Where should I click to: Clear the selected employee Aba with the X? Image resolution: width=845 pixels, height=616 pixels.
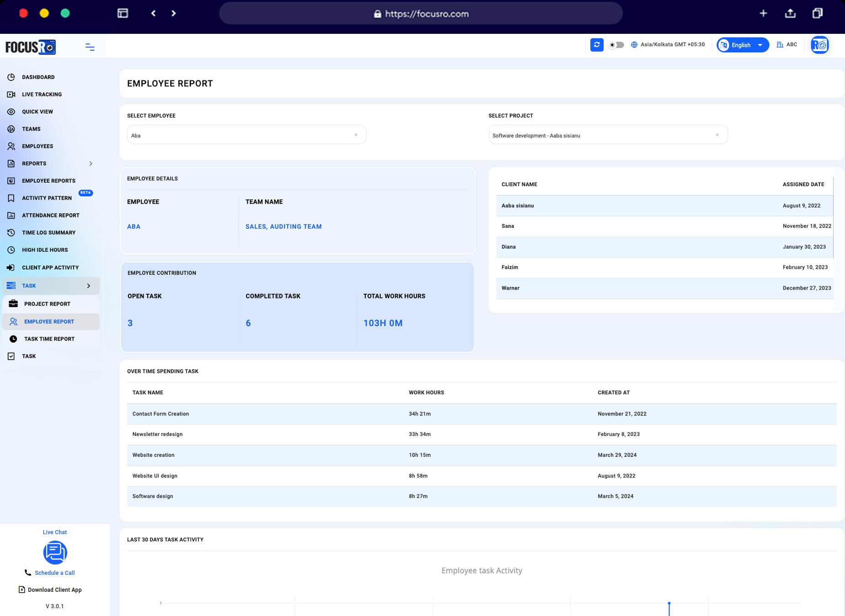click(x=356, y=135)
